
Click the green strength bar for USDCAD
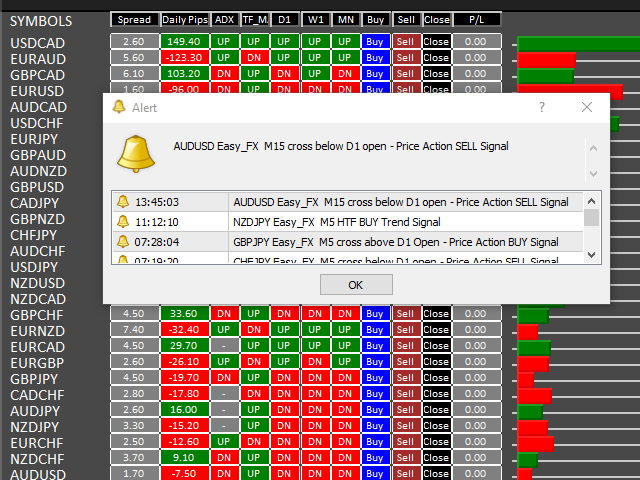(x=578, y=44)
